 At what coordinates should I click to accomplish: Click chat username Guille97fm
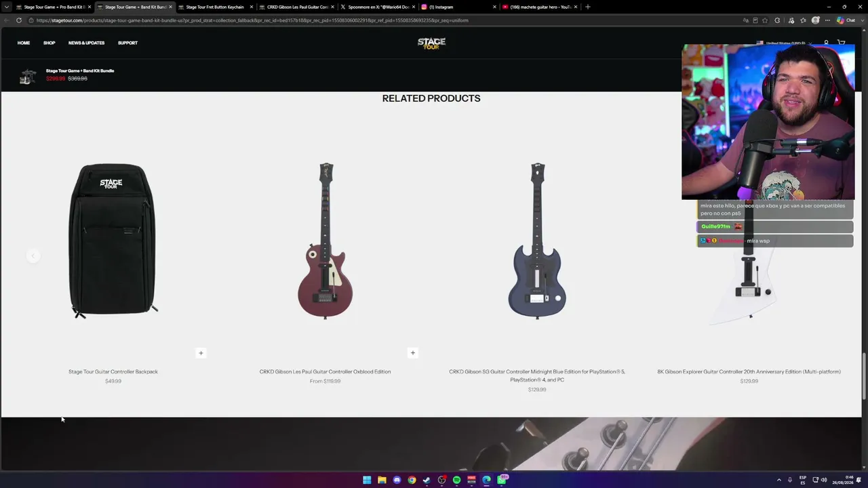coord(715,226)
